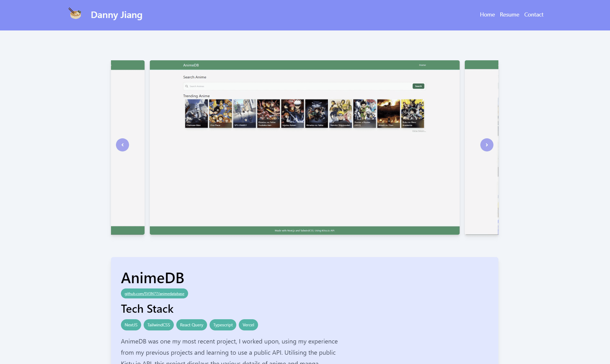The image size is (610, 364).
Task: Select the main AnimeDB screenshot slide
Action: click(305, 147)
